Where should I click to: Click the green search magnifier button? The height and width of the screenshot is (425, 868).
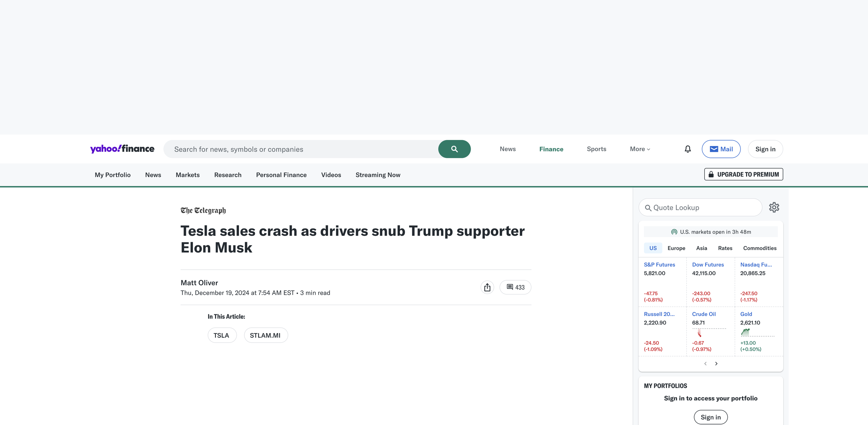[x=454, y=149]
